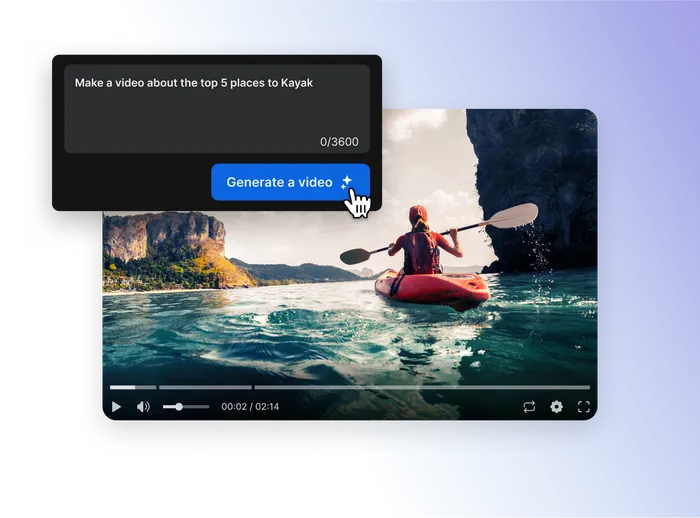Click the 00:02 / 02:14 time display
The image size is (700, 518).
pos(250,407)
